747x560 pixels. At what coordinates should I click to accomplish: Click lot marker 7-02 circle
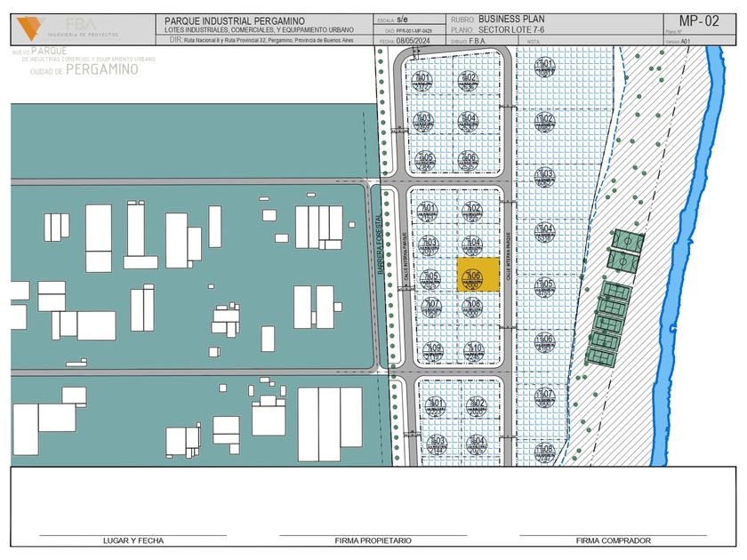[472, 212]
